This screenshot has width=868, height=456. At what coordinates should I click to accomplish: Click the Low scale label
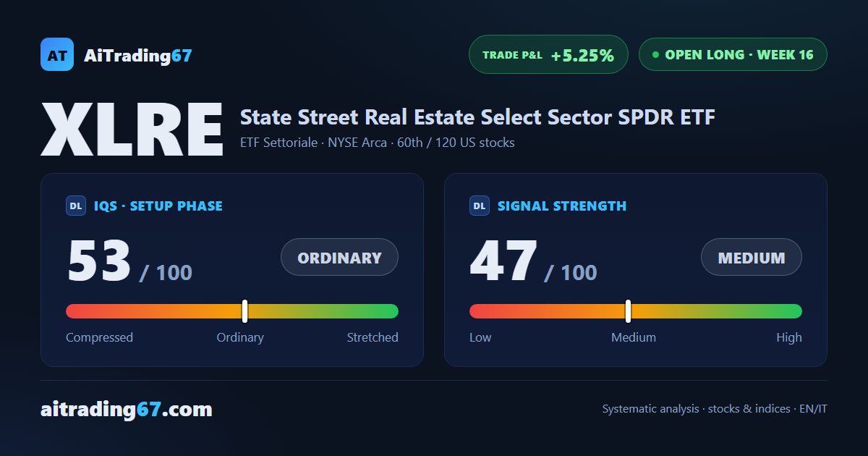point(480,337)
